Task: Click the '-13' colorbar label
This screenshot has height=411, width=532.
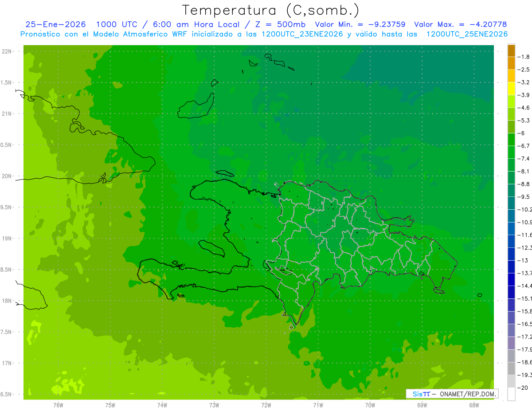Action: tap(523, 260)
